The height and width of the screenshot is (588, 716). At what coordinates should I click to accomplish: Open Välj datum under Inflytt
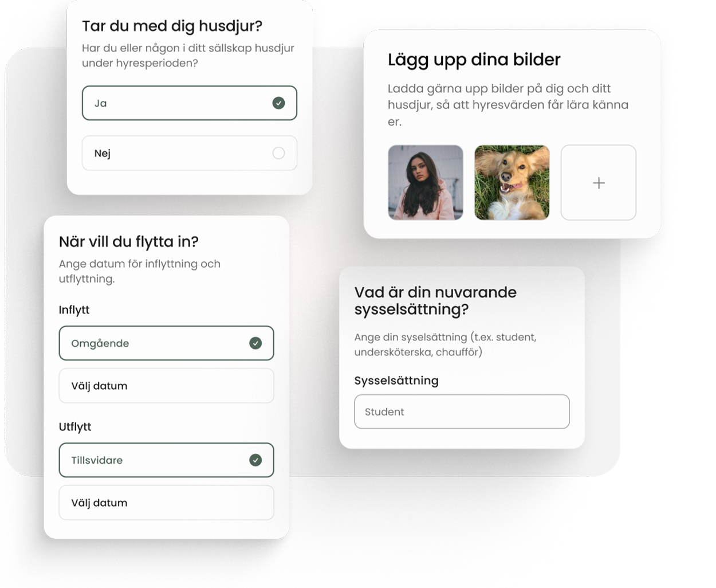click(166, 386)
